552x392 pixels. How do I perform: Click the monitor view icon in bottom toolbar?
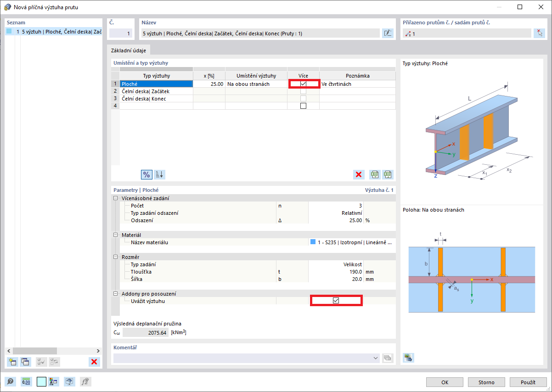tap(69, 381)
